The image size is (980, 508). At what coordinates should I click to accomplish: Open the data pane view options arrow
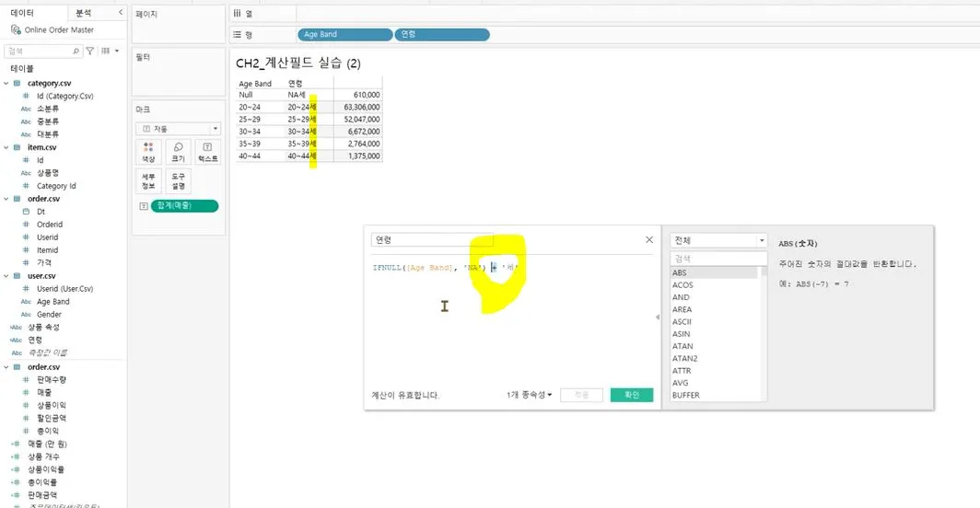(117, 52)
